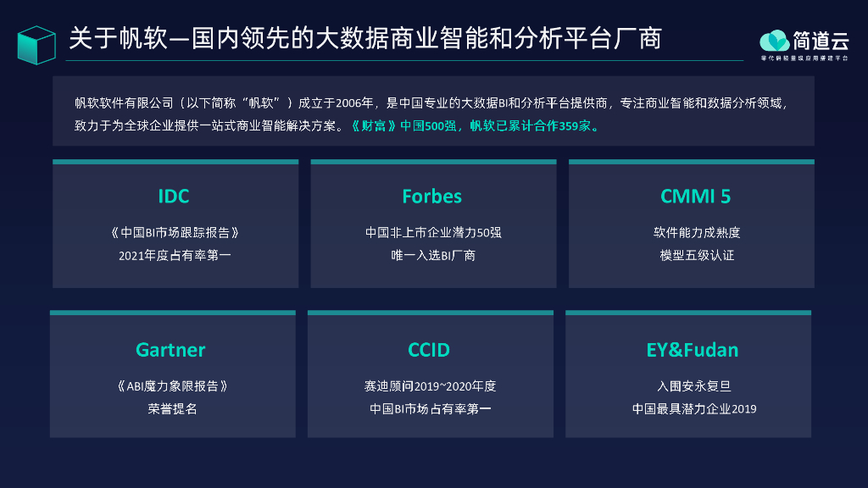Click the 中国非上市企业潜力50强 line
The height and width of the screenshot is (488, 868).
click(433, 232)
